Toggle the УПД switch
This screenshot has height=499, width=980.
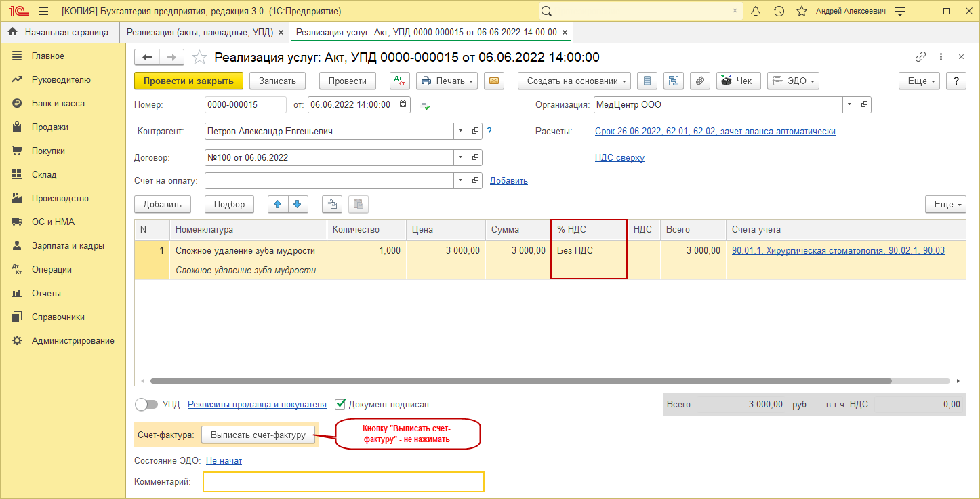(x=146, y=404)
